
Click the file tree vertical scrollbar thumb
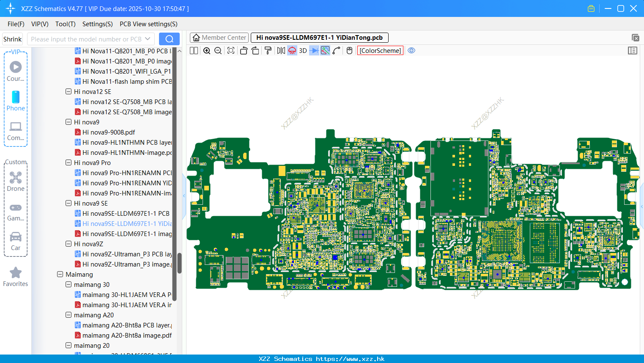point(179,263)
